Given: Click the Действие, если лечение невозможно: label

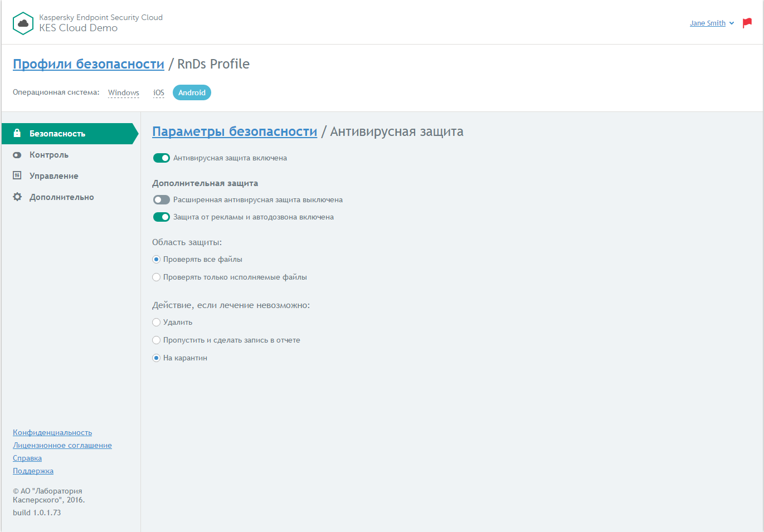Looking at the screenshot, I should (x=231, y=305).
